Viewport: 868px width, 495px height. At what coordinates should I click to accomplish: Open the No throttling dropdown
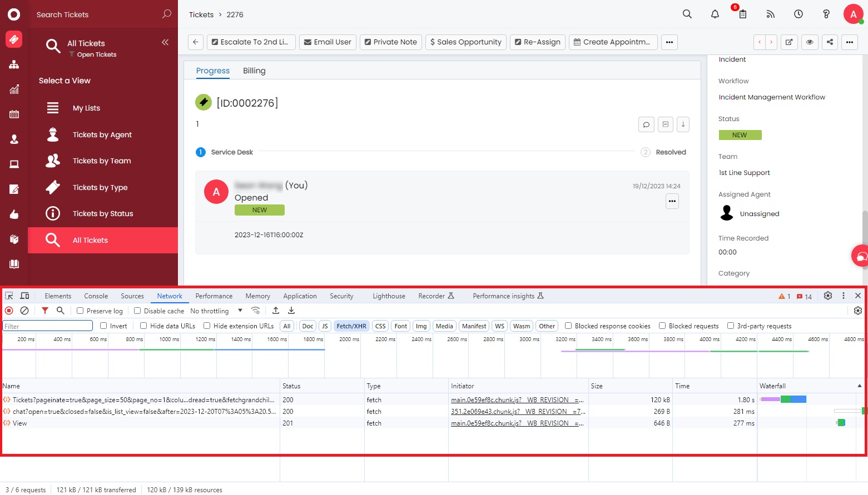click(x=216, y=311)
